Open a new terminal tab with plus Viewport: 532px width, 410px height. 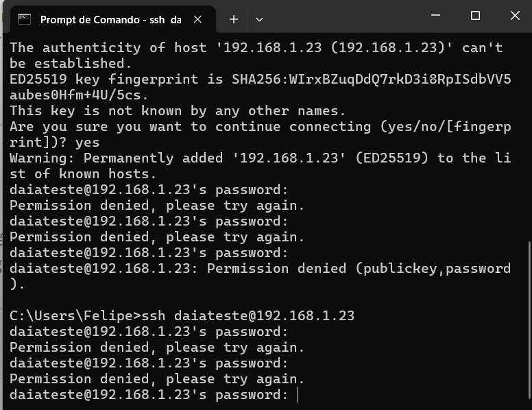coord(233,19)
